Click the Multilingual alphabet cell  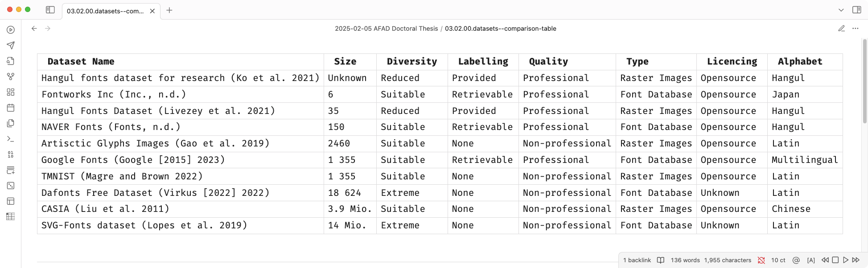[805, 160]
